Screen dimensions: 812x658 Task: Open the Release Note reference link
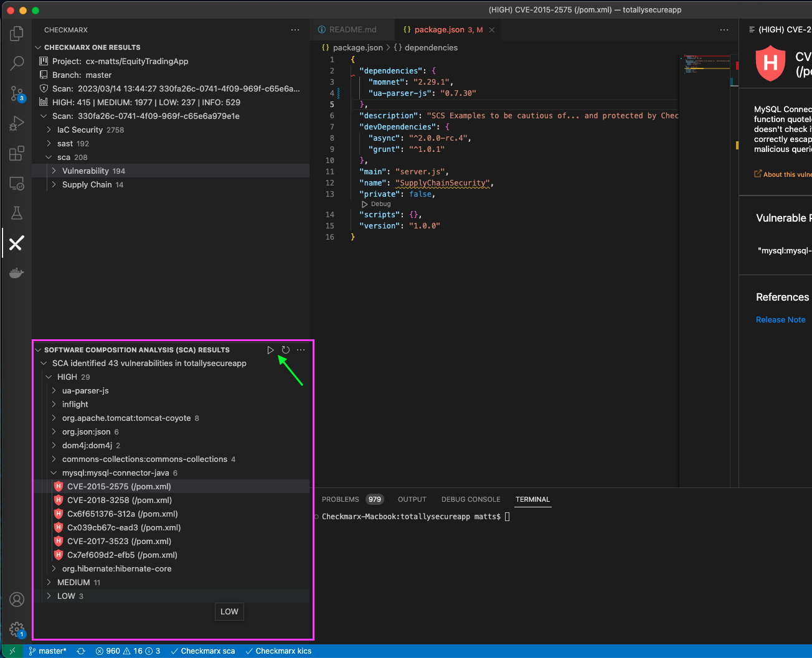point(780,319)
